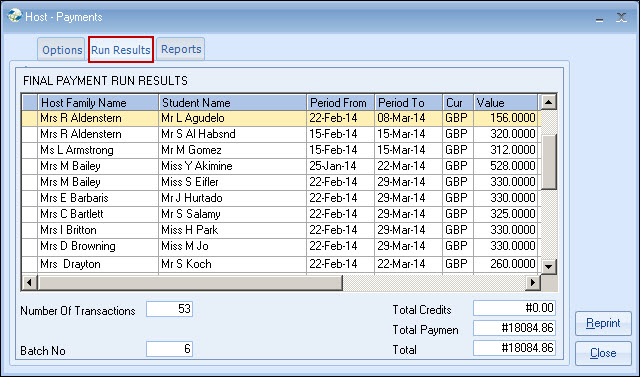The height and width of the screenshot is (377, 640).
Task: Switch to the Options tab
Action: 62,49
